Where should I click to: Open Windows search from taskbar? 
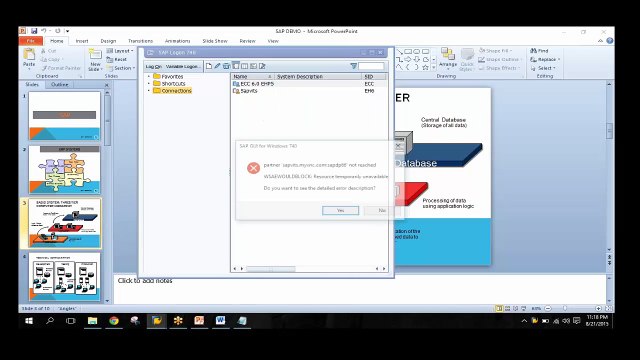pyautogui.click(x=50, y=321)
